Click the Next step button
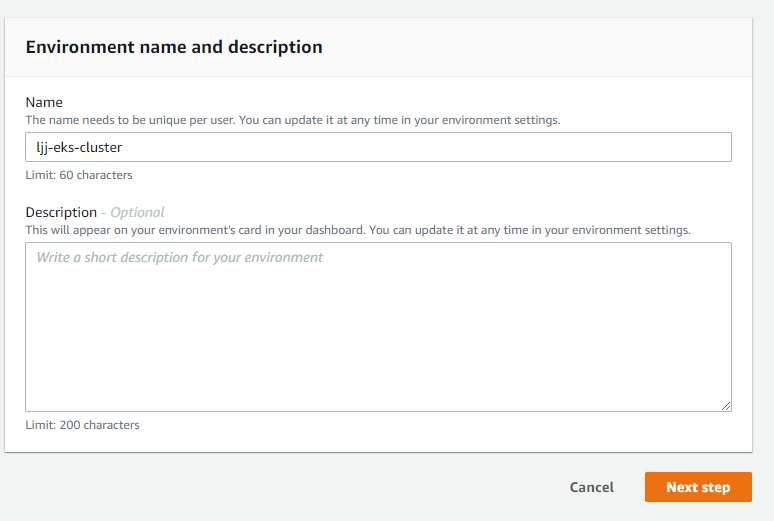The height and width of the screenshot is (521, 774). (x=698, y=487)
